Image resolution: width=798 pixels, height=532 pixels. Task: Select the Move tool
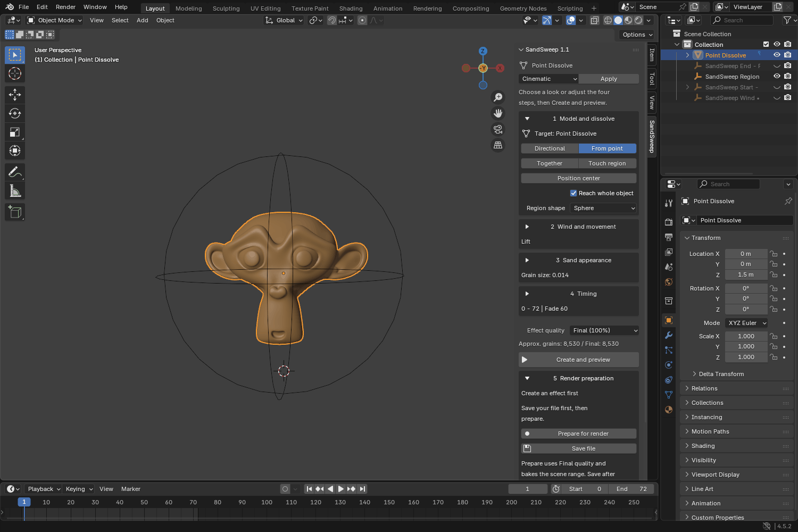pos(15,95)
